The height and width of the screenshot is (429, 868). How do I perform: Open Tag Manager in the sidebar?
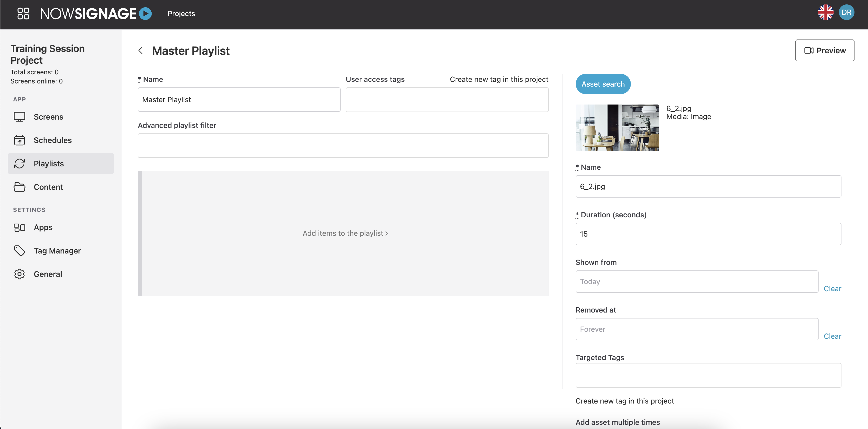click(61, 251)
